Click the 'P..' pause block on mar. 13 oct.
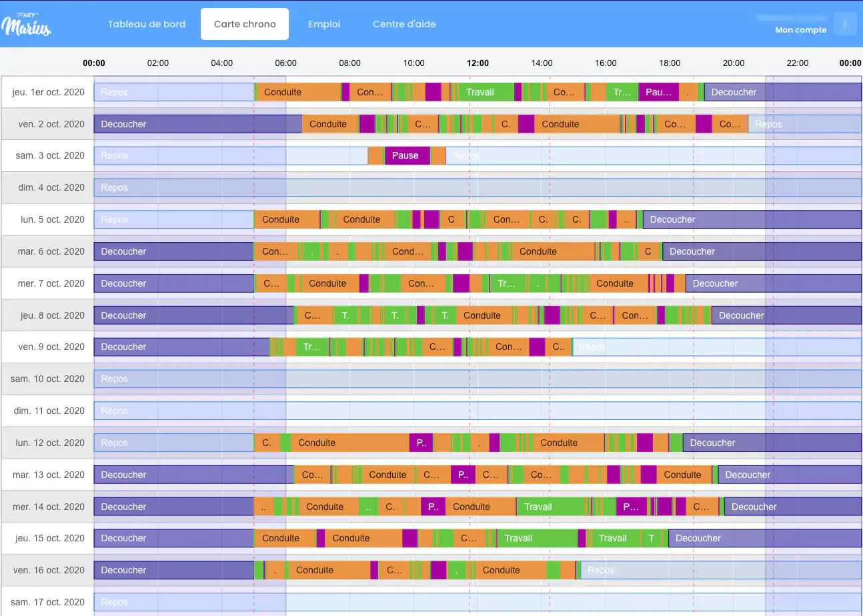863x616 pixels. click(x=463, y=475)
